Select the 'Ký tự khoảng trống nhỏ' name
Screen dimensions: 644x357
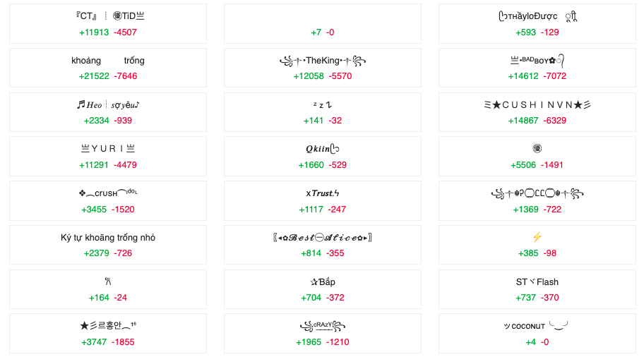click(x=108, y=238)
